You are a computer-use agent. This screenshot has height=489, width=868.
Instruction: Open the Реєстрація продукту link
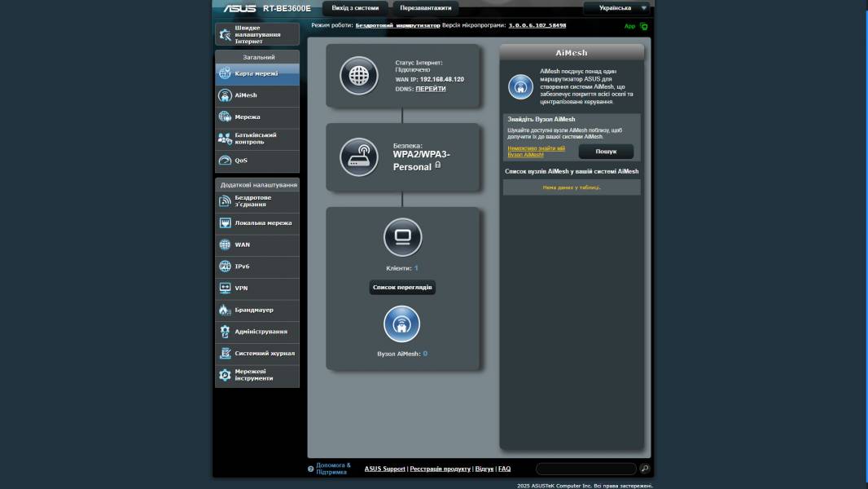click(x=440, y=469)
